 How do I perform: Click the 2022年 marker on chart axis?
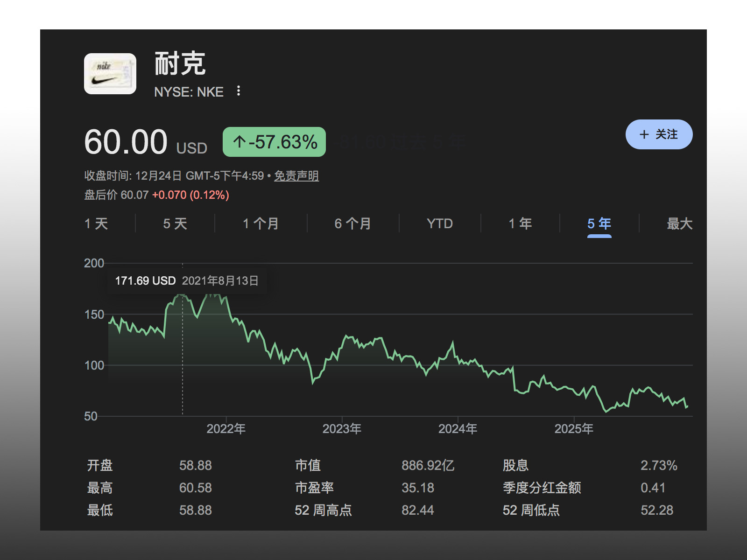(x=226, y=428)
